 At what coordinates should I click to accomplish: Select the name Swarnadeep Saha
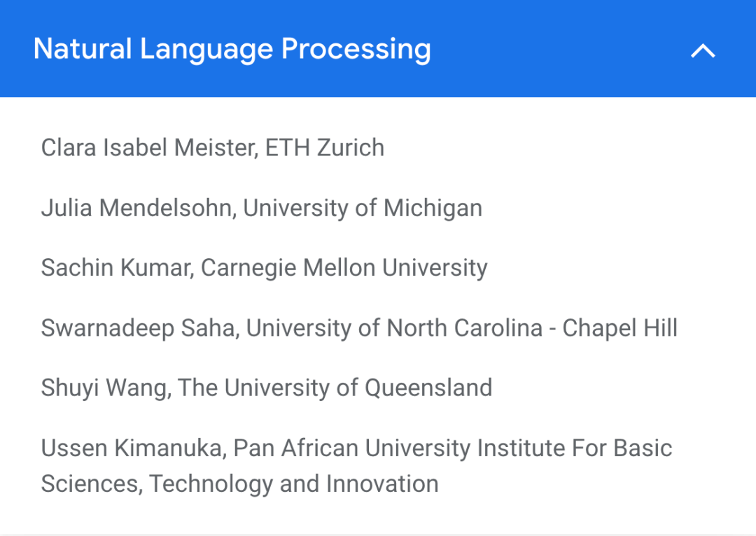pos(139,328)
